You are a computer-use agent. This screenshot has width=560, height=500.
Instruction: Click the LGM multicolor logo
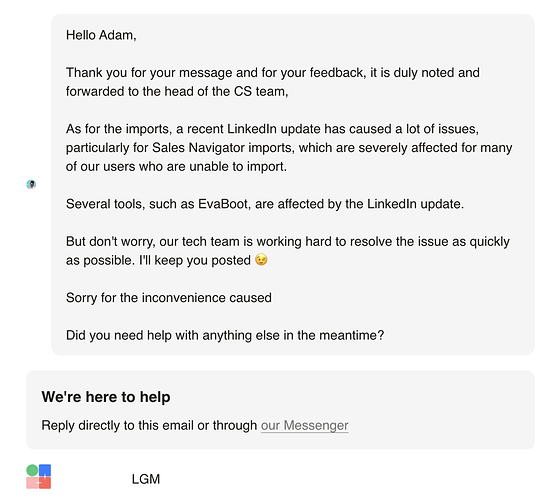(x=39, y=476)
